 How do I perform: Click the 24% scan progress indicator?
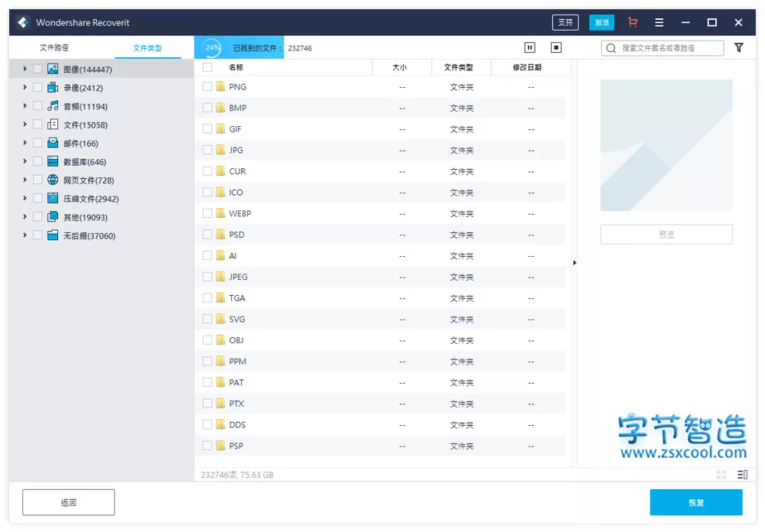(x=212, y=48)
